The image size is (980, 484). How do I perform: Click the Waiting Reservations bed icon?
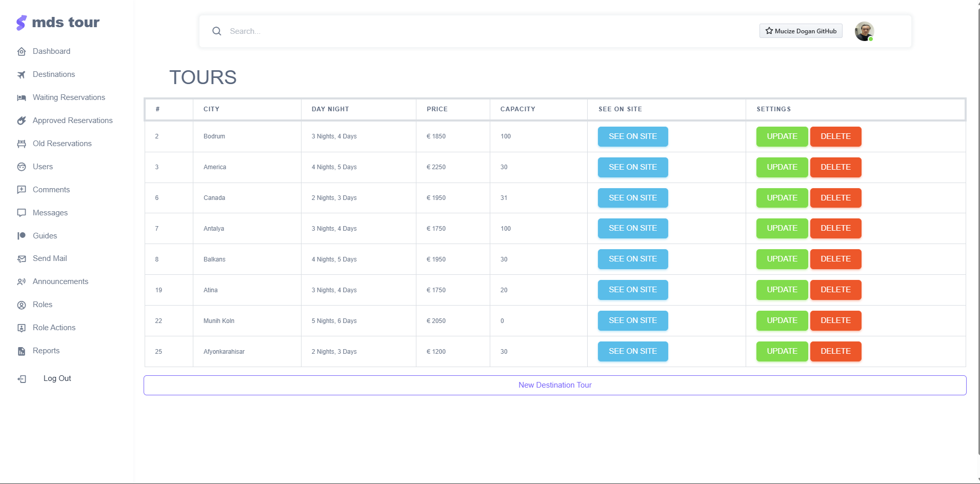click(22, 97)
